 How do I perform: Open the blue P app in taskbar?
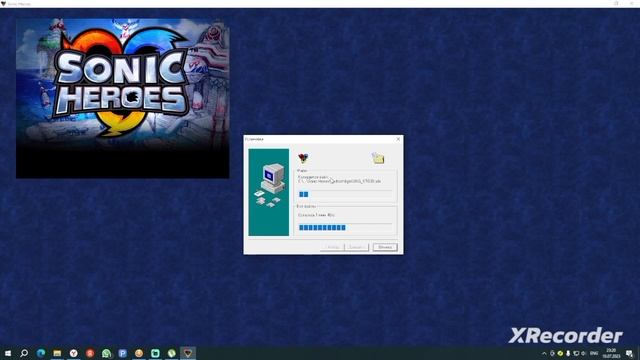pyautogui.click(x=122, y=353)
